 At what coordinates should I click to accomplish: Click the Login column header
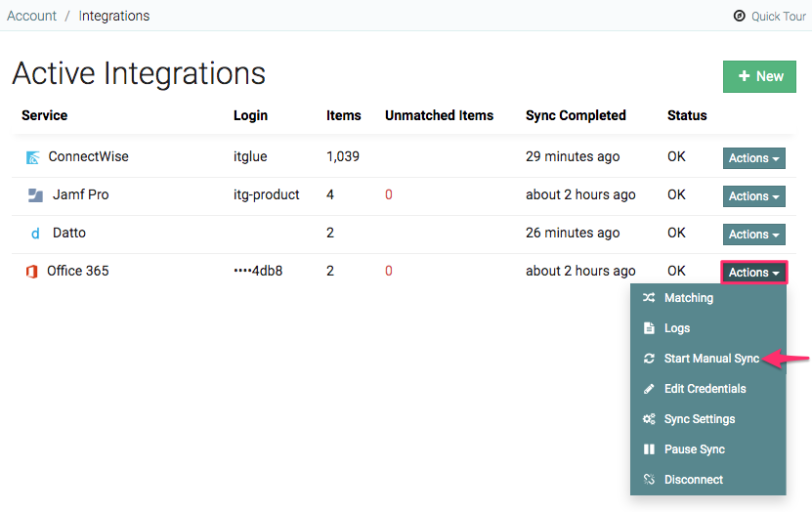pyautogui.click(x=251, y=115)
